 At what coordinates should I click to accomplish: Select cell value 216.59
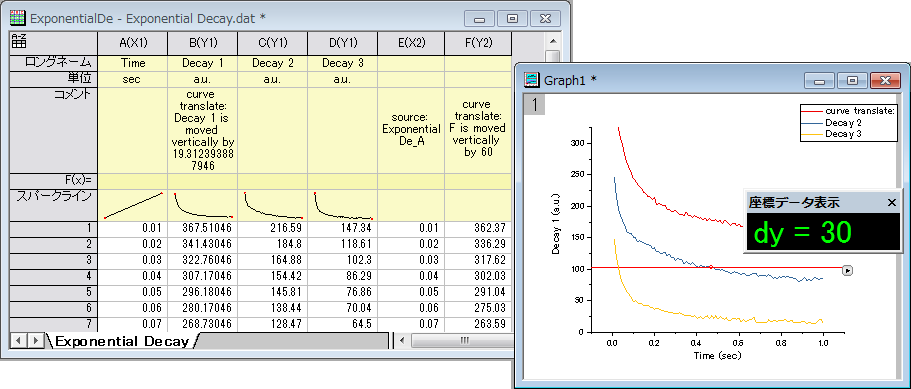point(272,228)
